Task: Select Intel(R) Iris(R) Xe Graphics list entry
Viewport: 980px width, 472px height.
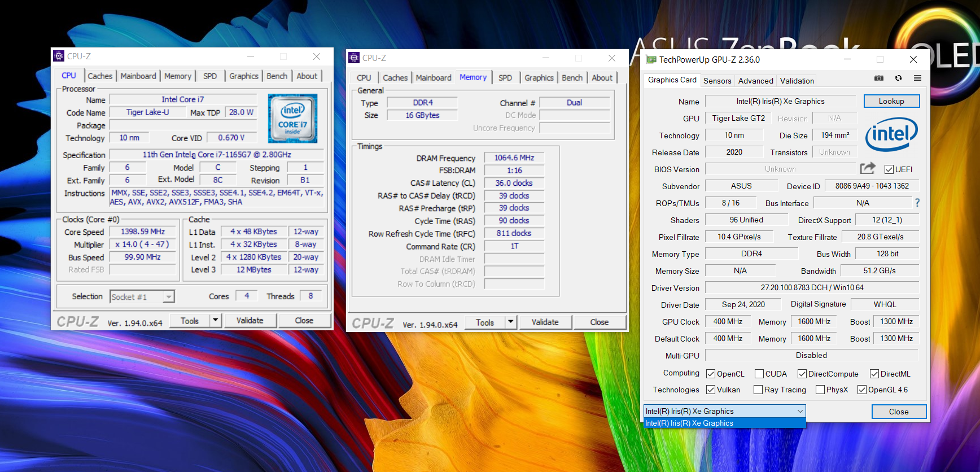Action: tap(725, 423)
